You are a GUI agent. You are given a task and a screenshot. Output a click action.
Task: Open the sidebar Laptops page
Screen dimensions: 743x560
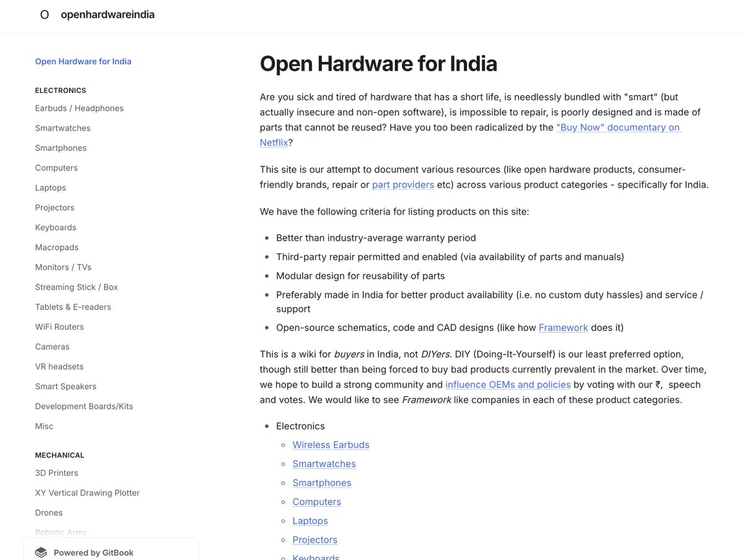point(51,187)
